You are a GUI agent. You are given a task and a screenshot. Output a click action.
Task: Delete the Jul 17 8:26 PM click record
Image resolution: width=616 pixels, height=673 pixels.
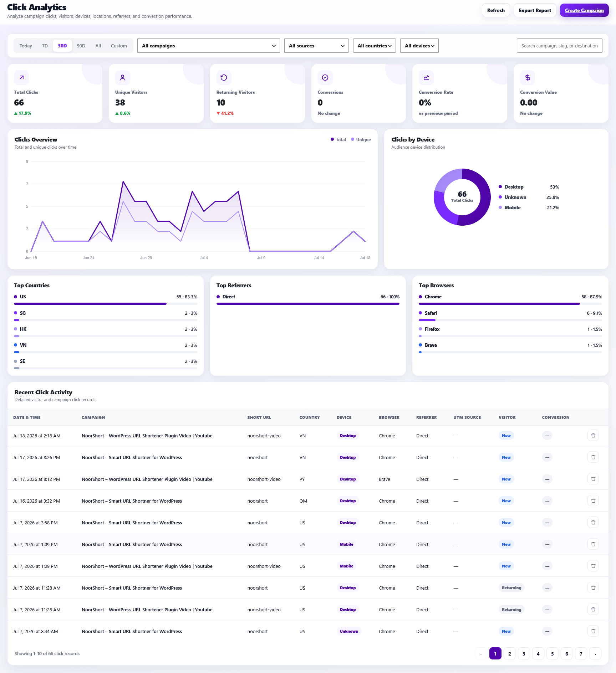[593, 457]
